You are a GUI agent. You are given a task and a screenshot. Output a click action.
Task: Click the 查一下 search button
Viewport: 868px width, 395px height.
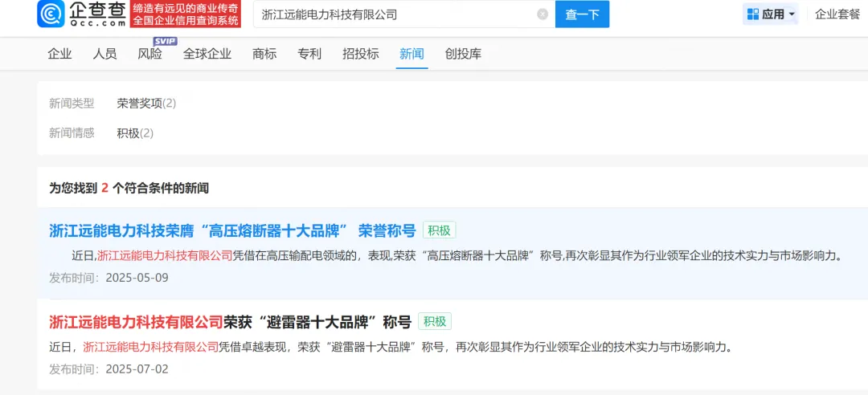(583, 14)
